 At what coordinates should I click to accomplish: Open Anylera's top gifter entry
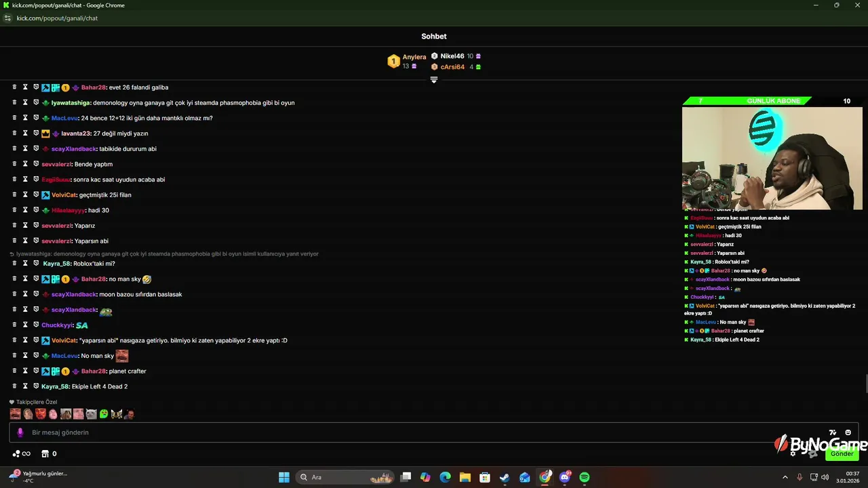(x=407, y=61)
